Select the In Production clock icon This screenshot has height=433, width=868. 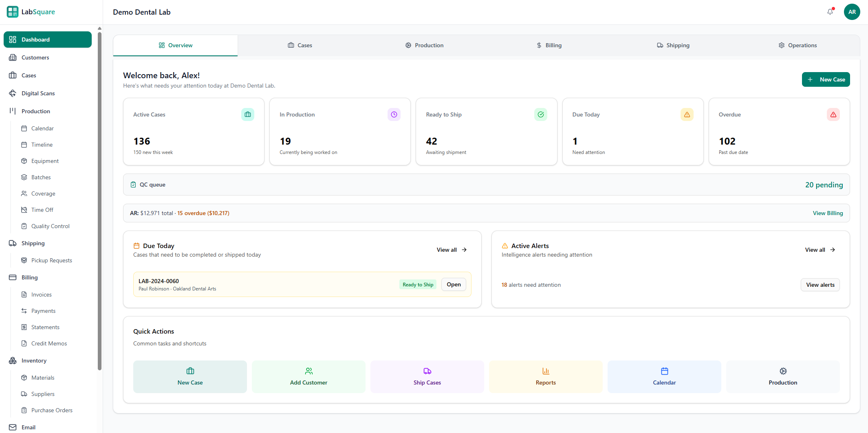tap(394, 114)
